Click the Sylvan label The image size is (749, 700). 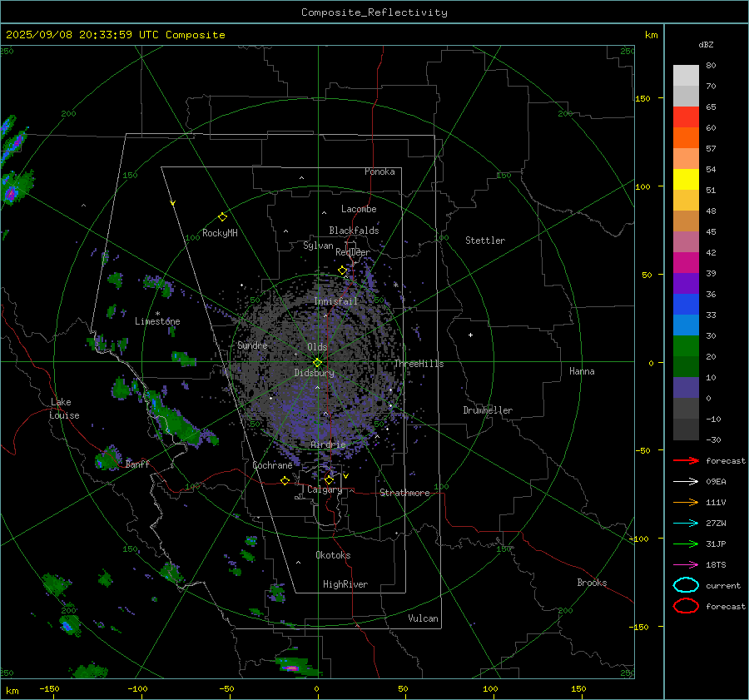pos(318,246)
